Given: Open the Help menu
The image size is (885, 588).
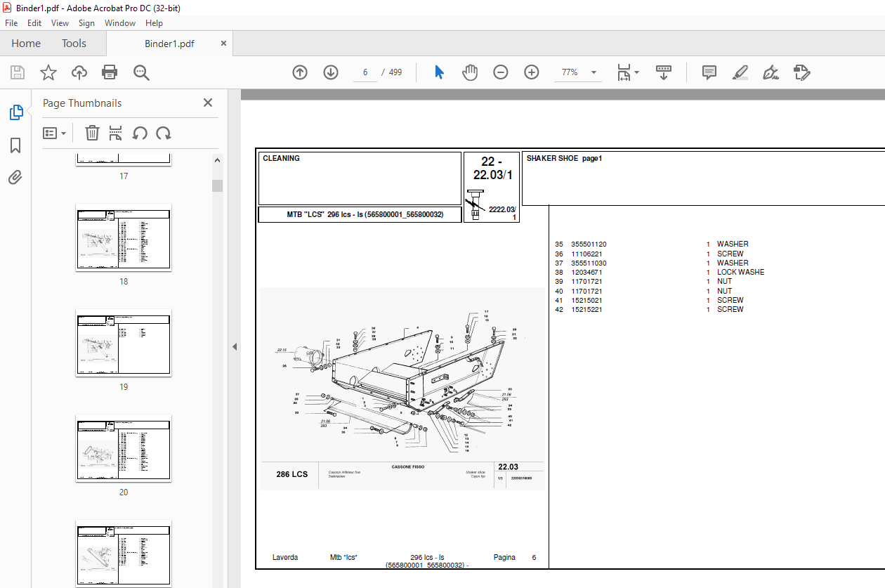Looking at the screenshot, I should (x=154, y=22).
